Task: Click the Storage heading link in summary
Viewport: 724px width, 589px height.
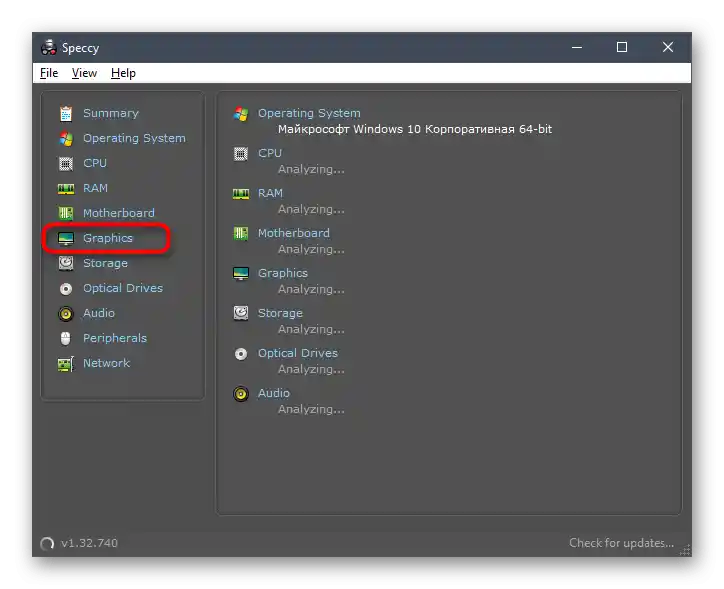Action: pos(280,313)
